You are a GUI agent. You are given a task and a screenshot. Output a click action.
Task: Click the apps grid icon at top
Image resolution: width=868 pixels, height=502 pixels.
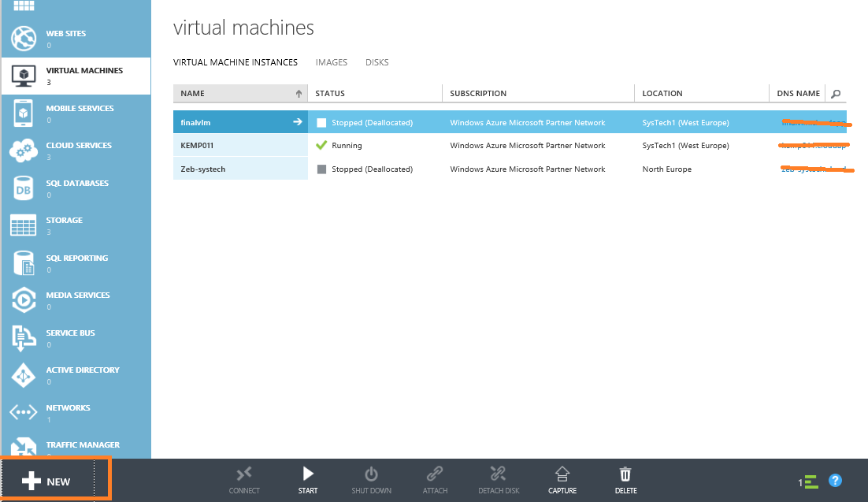click(x=24, y=6)
